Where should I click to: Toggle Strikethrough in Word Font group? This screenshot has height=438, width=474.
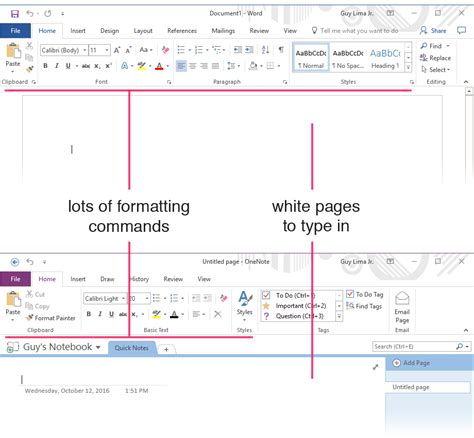tap(86, 66)
